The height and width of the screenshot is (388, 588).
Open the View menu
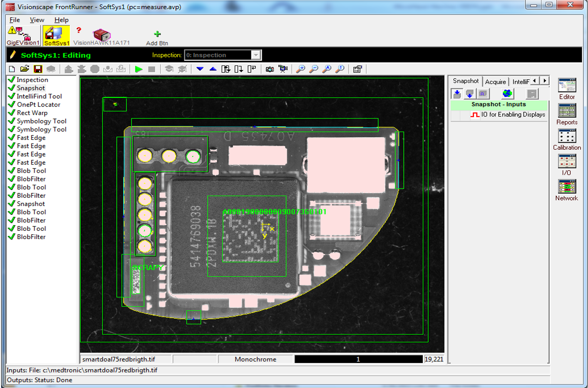click(37, 20)
